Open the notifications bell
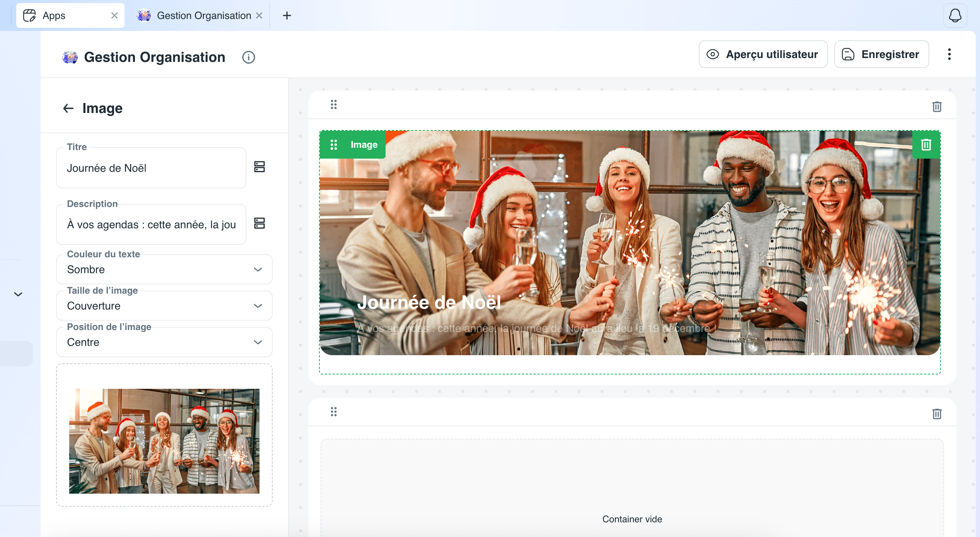Screen dimensions: 980x537 955,15
